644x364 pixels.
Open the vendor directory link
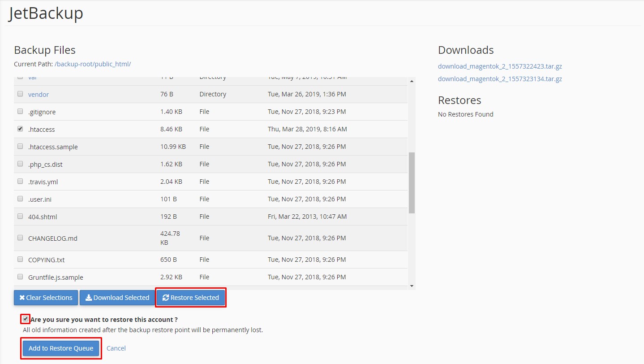pyautogui.click(x=39, y=94)
